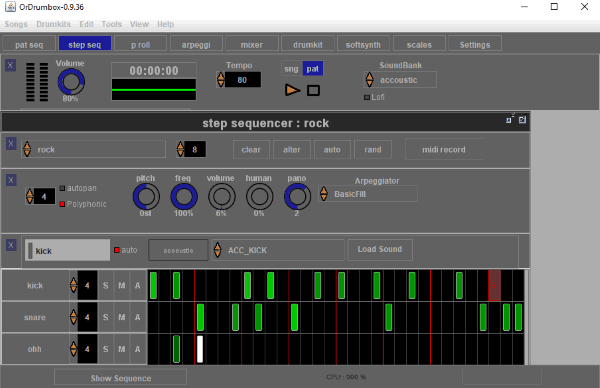The width and height of the screenshot is (600, 388).
Task: Switch to the mixer tab
Action: [x=251, y=44]
